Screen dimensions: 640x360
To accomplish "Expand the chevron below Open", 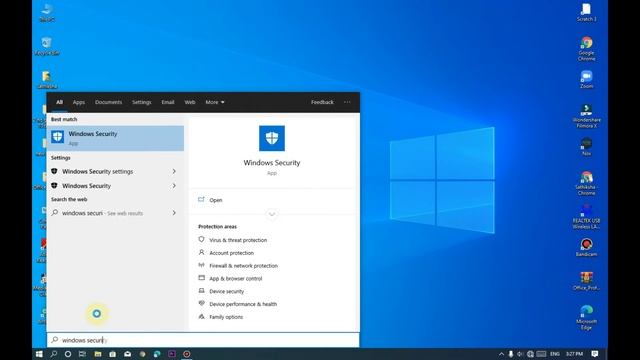I will (272, 214).
